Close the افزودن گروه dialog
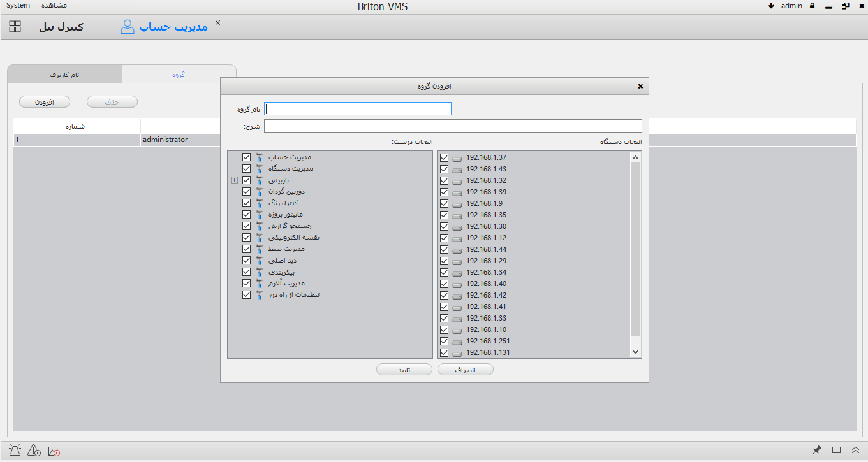The image size is (868, 462). point(640,86)
